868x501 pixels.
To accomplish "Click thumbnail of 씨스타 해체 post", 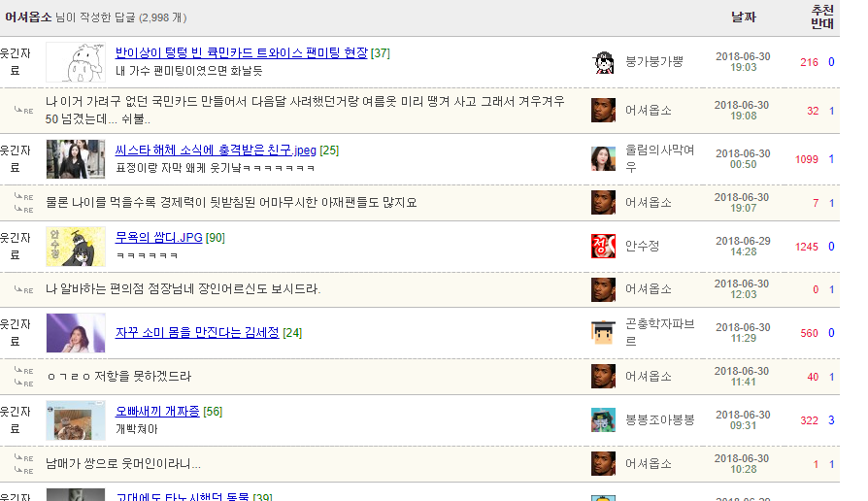I will pos(76,159).
